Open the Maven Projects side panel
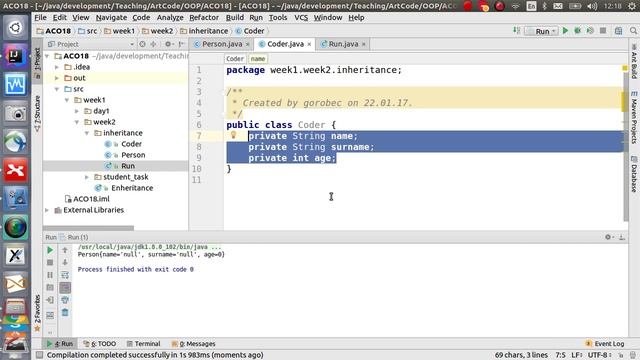 tap(634, 118)
